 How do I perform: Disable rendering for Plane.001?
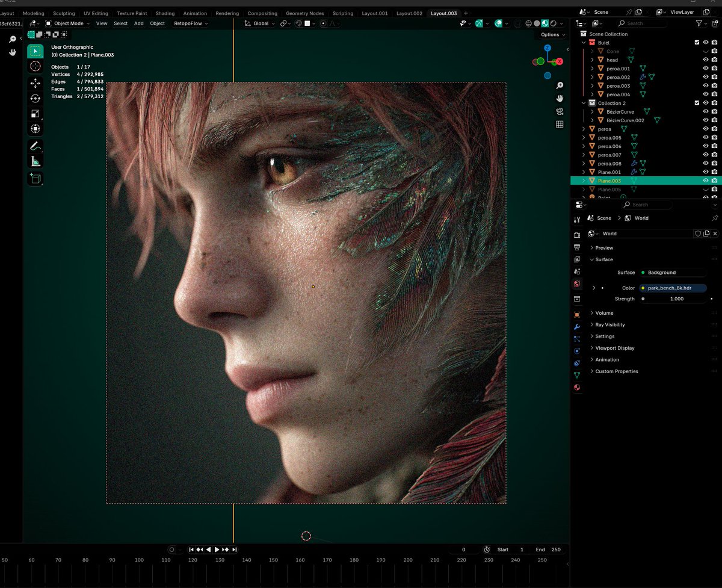tap(714, 172)
